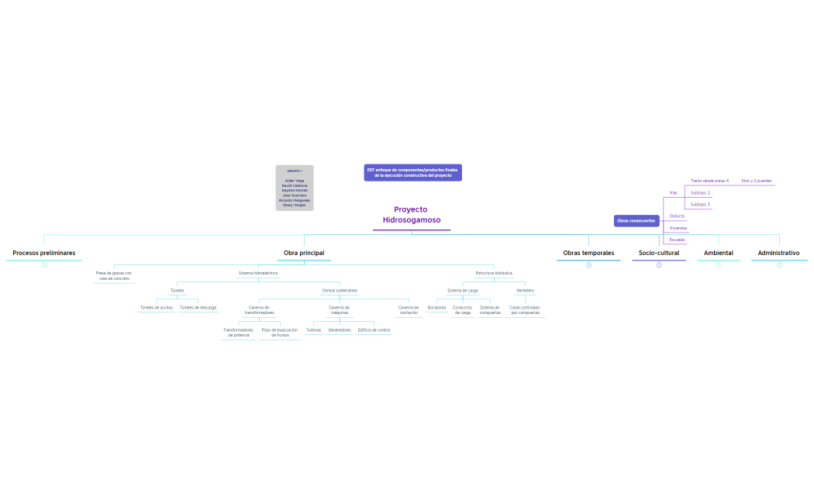Viewport: 814px width, 504px height.
Task: Select the GRUPO 1 members note box
Action: tap(295, 188)
